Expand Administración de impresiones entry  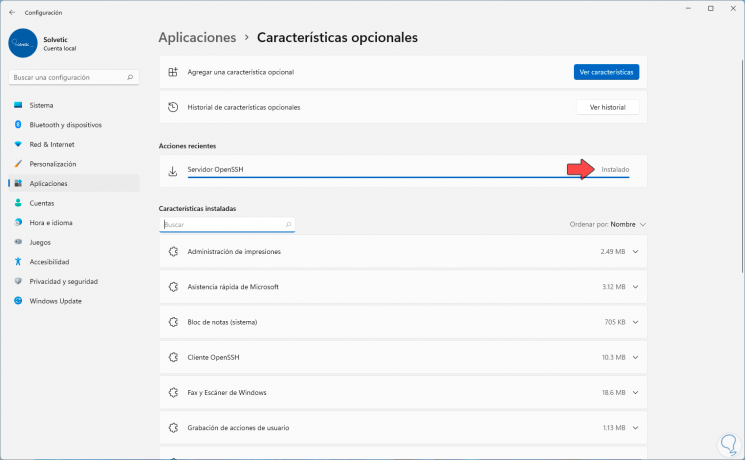pos(635,251)
